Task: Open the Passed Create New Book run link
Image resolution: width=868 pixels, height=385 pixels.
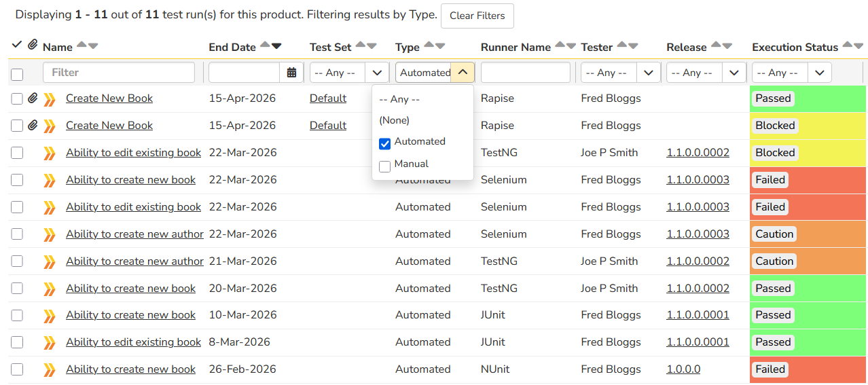Action: click(109, 98)
